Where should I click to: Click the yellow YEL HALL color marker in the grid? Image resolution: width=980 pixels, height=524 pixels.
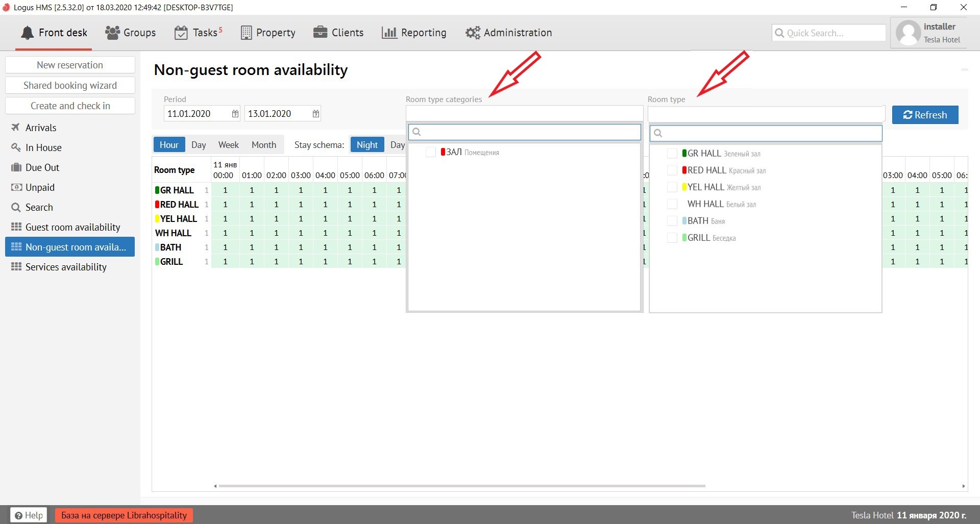[157, 218]
